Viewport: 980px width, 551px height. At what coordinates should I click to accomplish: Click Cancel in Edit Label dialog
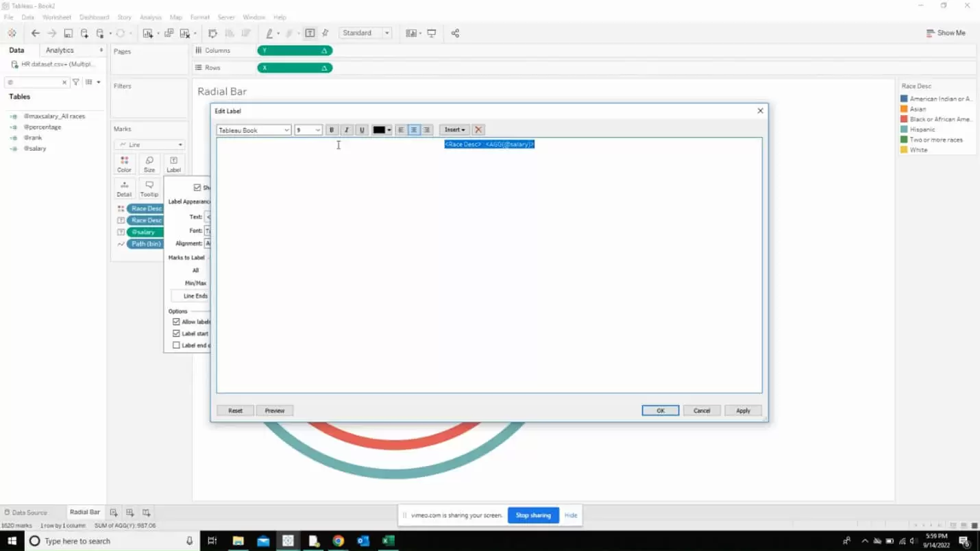click(x=702, y=411)
